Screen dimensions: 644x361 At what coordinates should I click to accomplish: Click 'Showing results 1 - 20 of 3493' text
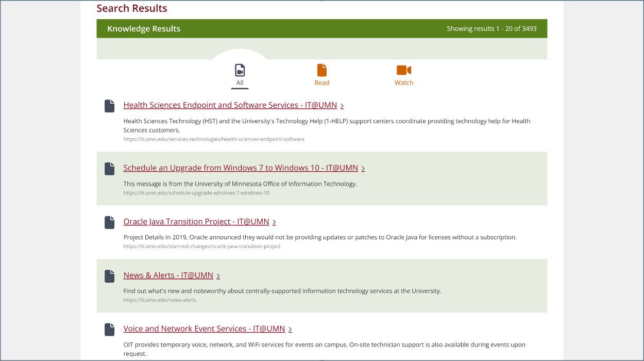492,29
